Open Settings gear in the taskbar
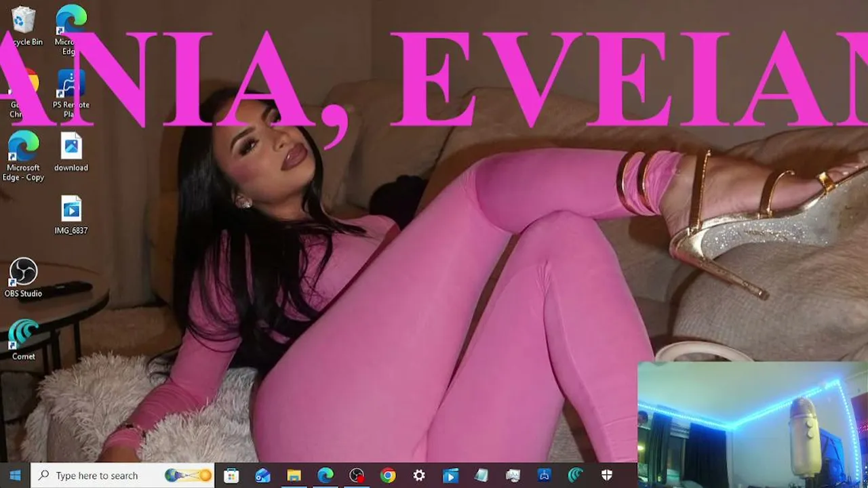The image size is (868, 488). click(419, 475)
